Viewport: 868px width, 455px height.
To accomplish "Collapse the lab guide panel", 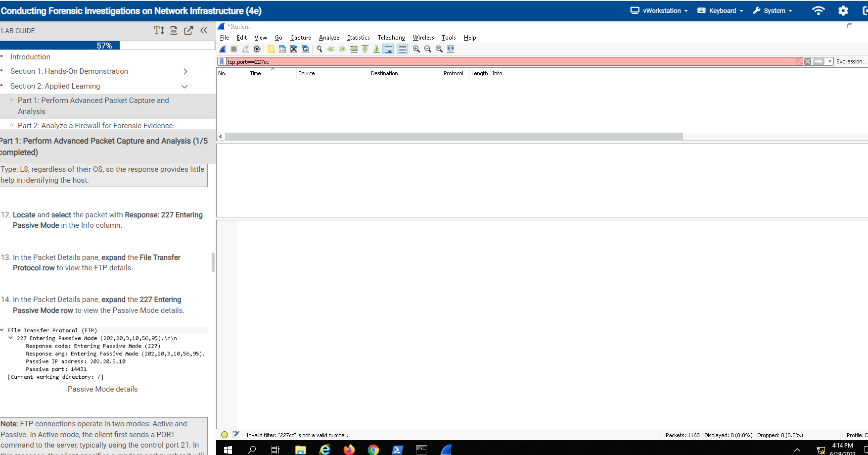I will point(204,31).
